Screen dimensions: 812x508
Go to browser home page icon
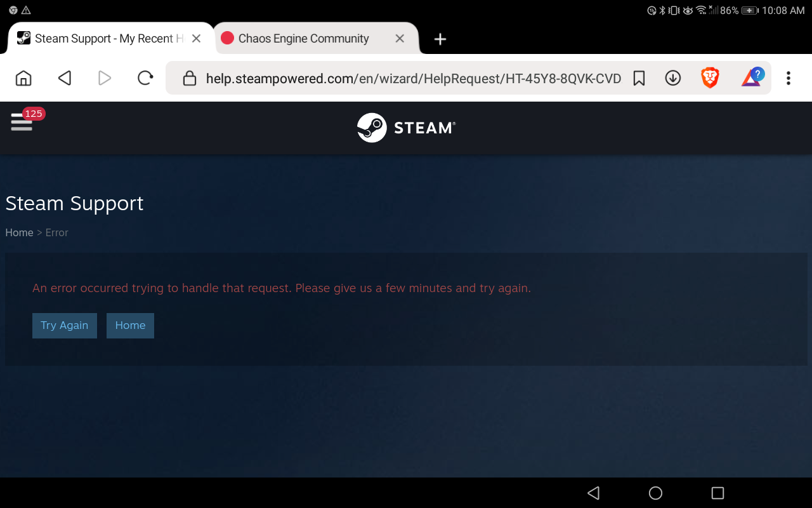[23, 78]
